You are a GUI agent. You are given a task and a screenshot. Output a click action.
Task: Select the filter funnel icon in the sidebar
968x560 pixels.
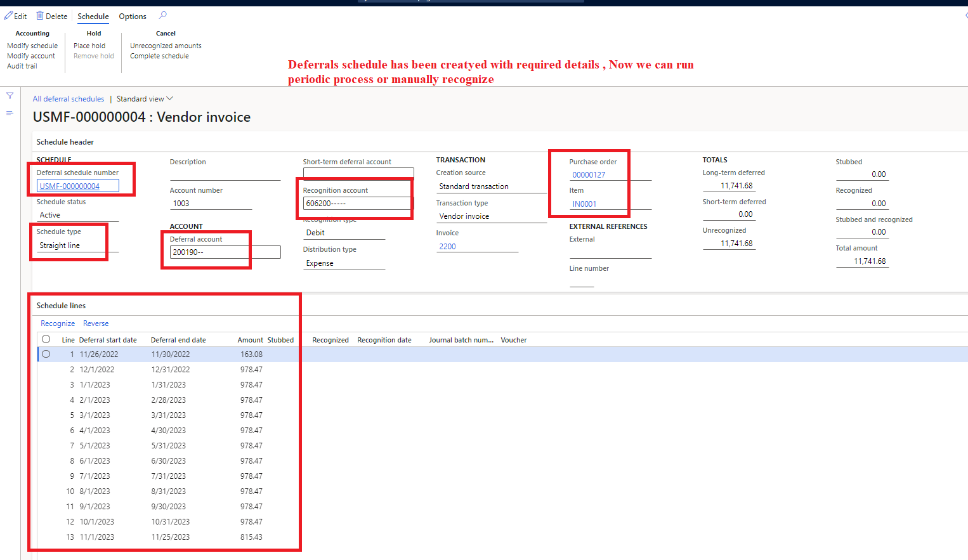[x=10, y=96]
